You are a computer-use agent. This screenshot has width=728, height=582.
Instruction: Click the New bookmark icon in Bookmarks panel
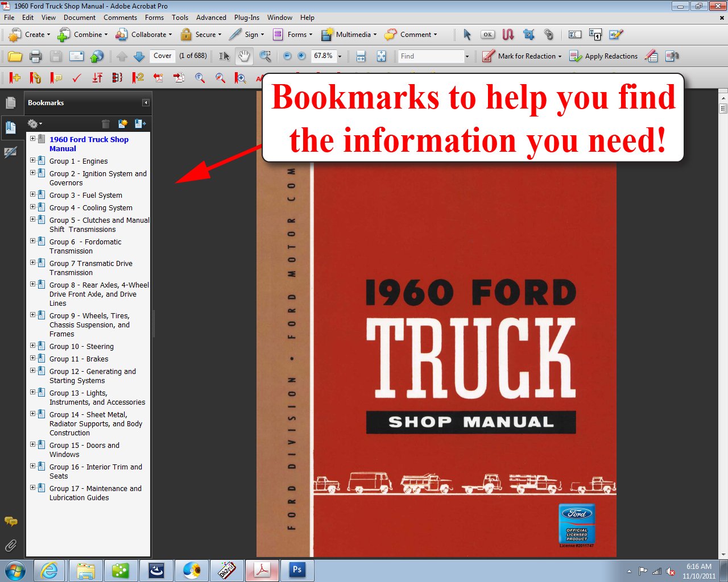(122, 123)
